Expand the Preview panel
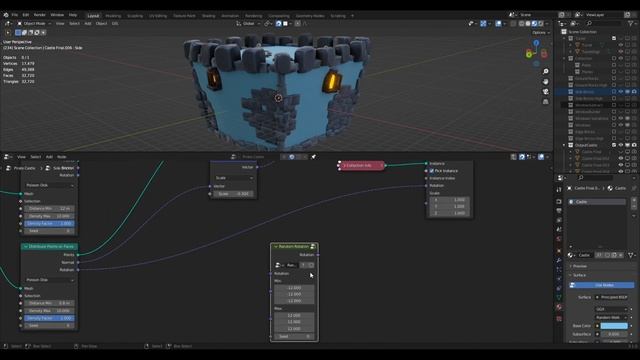This screenshot has height=360, width=640. (x=579, y=266)
